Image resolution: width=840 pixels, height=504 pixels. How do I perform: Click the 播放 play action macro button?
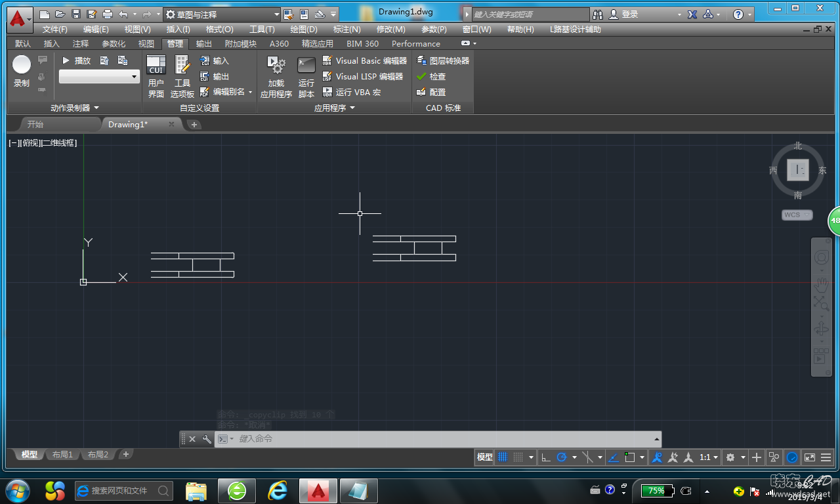click(77, 60)
